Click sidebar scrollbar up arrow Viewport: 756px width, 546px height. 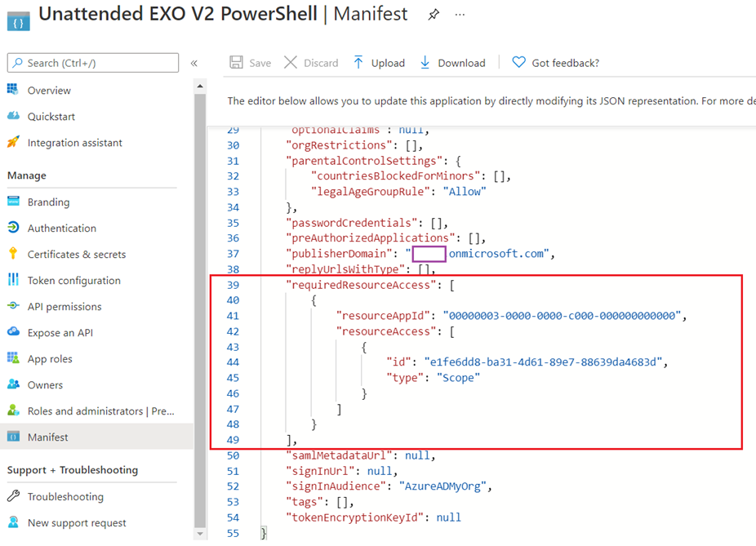pos(199,87)
